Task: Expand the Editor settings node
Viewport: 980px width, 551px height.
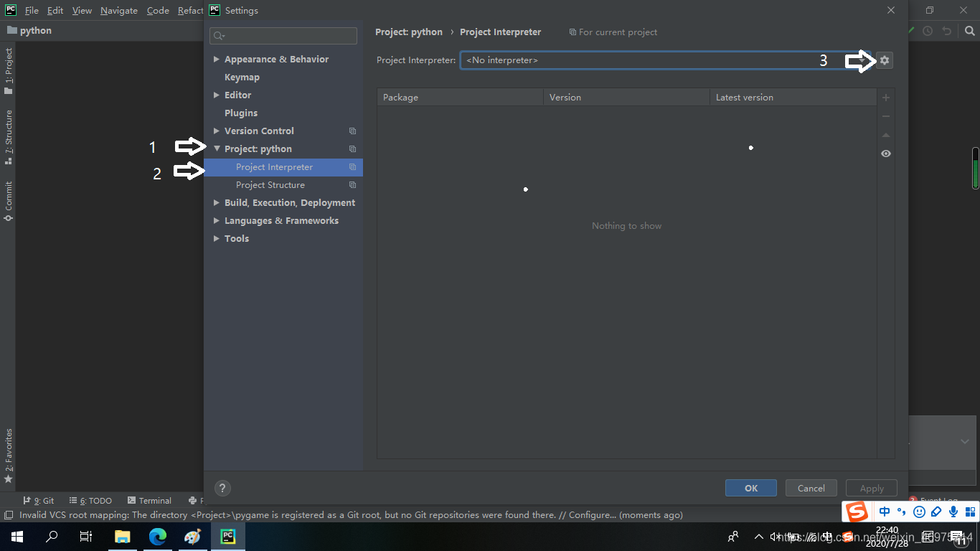Action: point(217,95)
